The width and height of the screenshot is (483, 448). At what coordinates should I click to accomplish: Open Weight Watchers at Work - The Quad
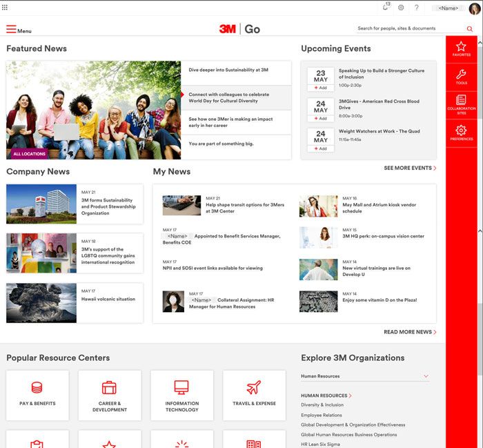tap(379, 131)
